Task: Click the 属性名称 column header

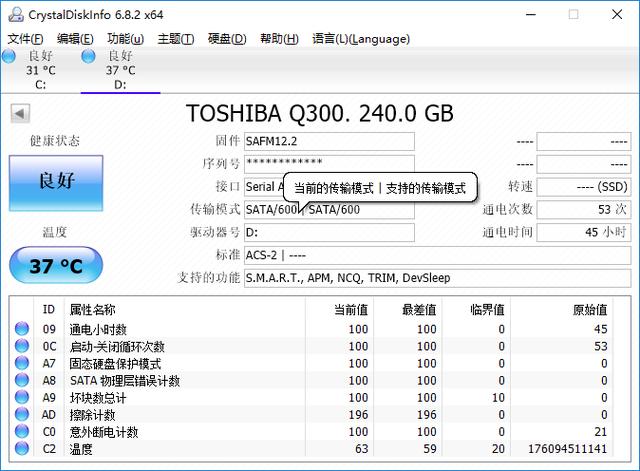Action: [x=185, y=309]
